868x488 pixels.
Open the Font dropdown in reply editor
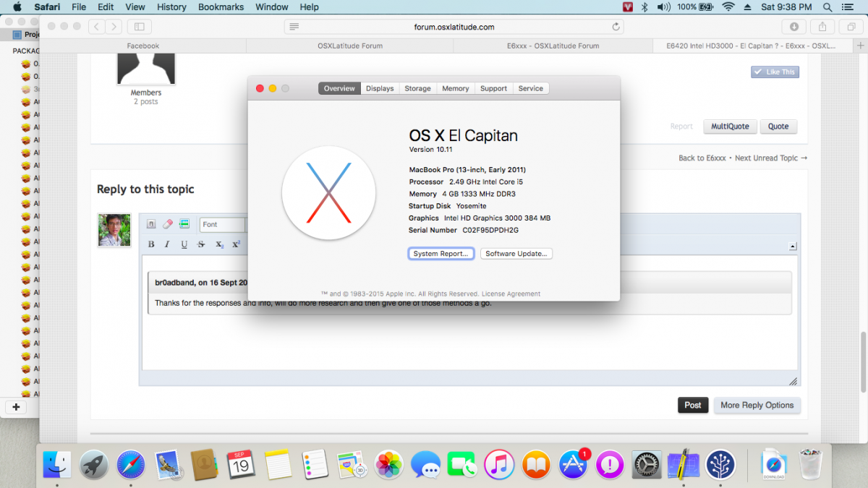(222, 225)
